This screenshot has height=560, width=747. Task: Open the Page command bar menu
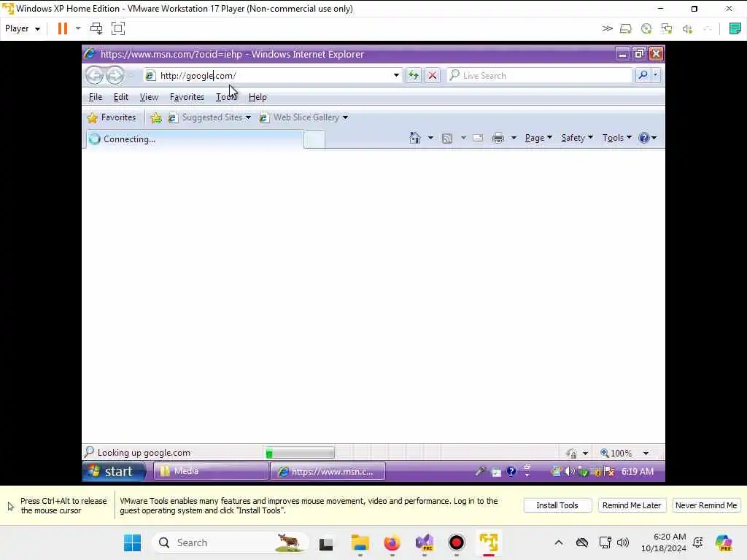(538, 138)
